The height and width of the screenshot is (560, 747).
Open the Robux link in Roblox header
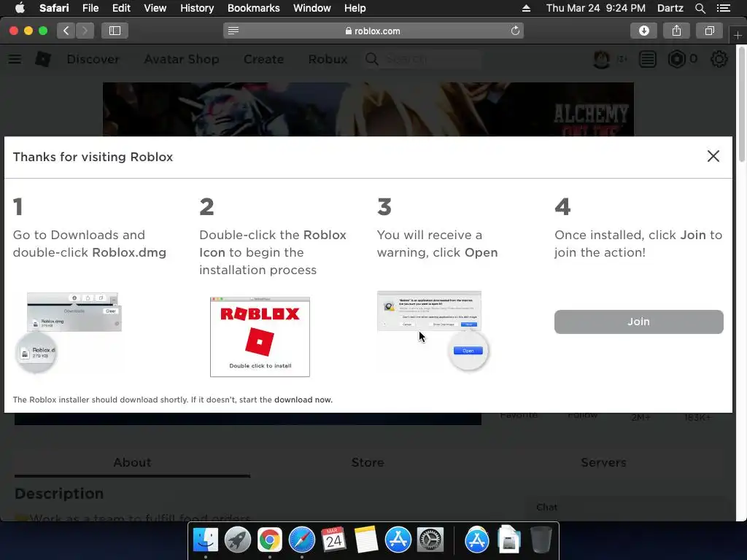tap(328, 59)
